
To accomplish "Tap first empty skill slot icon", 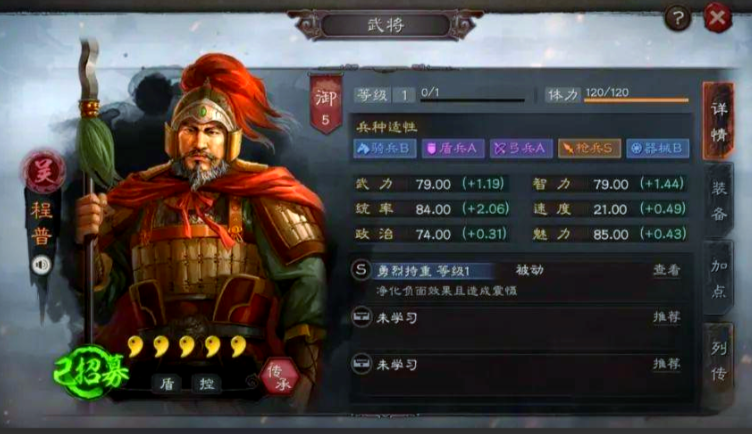I will [361, 317].
